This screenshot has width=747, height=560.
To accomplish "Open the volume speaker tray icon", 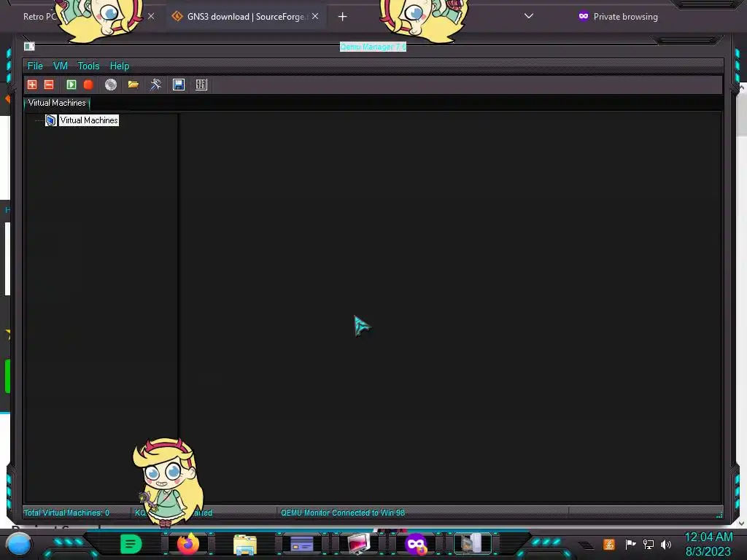I will [x=666, y=544].
